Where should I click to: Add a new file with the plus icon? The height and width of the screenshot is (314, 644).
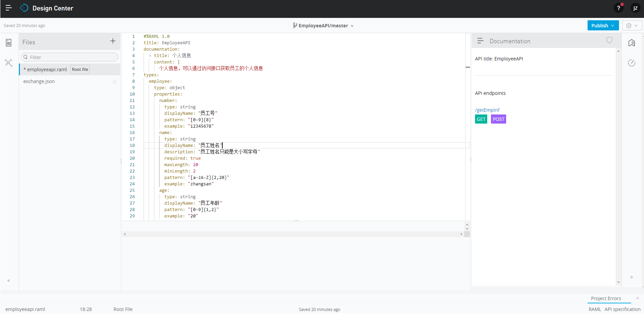(113, 41)
